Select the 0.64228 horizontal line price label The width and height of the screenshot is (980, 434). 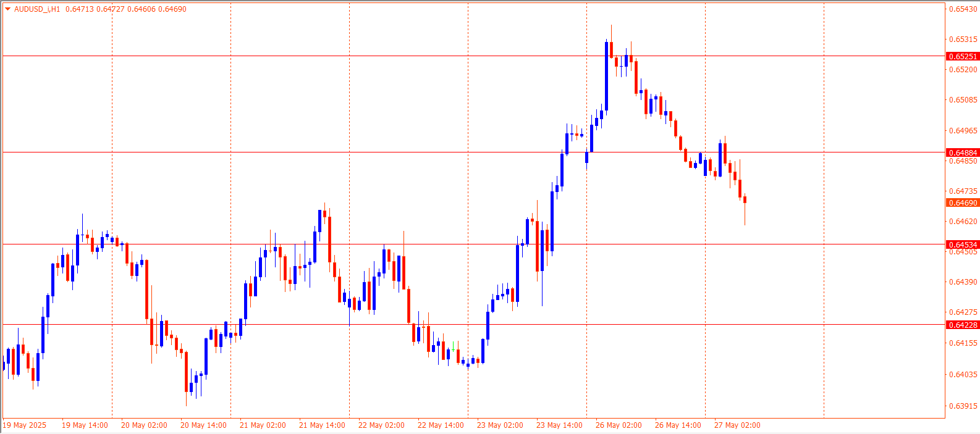tap(963, 325)
